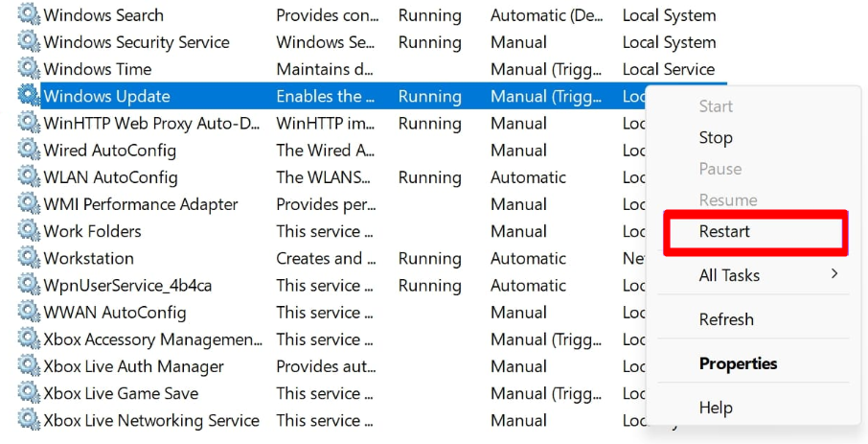Click Windows Search log-on 'Local System'
Screen dimensions: 868x444
click(670, 15)
